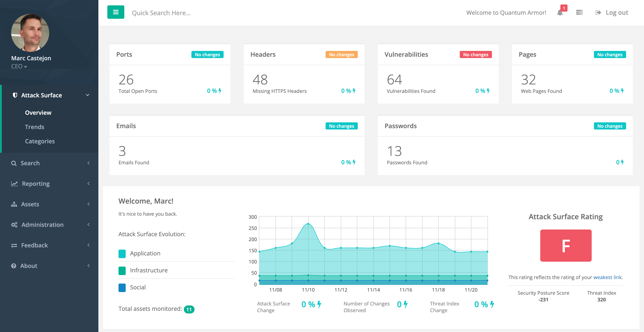Click the Assets hierarchy icon
This screenshot has height=332, width=644.
coord(14,204)
